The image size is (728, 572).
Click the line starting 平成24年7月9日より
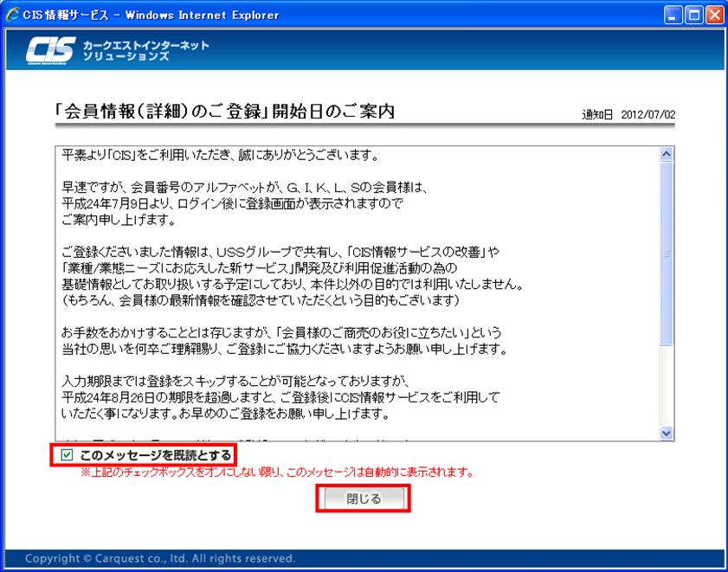[x=232, y=204]
